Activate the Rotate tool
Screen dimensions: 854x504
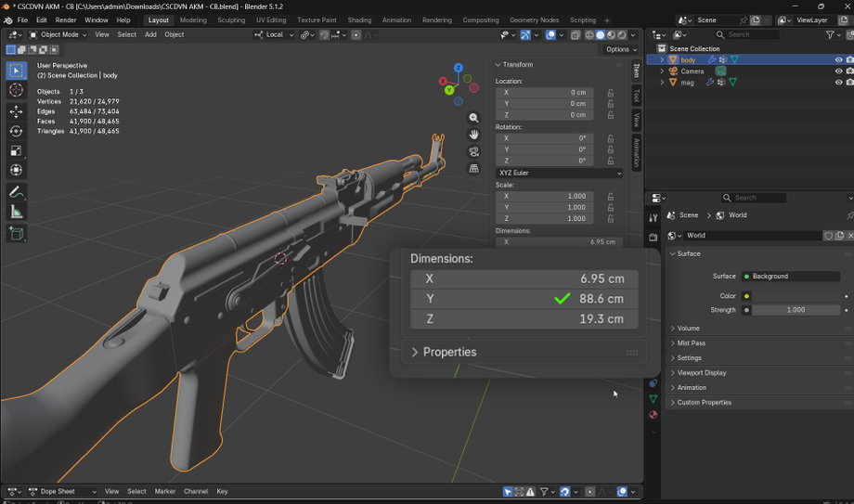click(16, 131)
